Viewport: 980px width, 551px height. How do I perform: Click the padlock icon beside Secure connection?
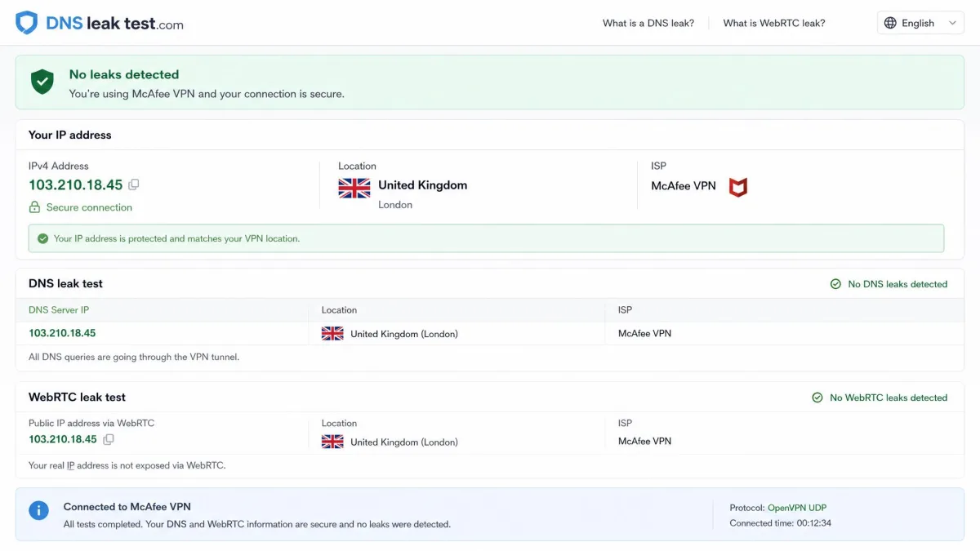[34, 207]
